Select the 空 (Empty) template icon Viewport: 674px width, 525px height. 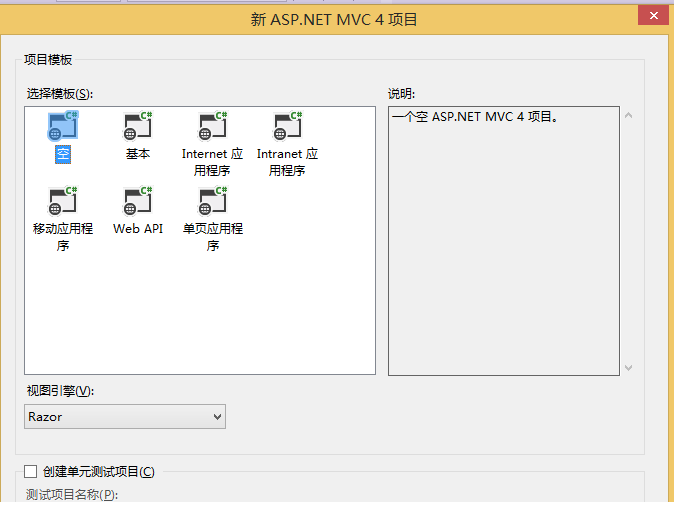[x=63, y=126]
